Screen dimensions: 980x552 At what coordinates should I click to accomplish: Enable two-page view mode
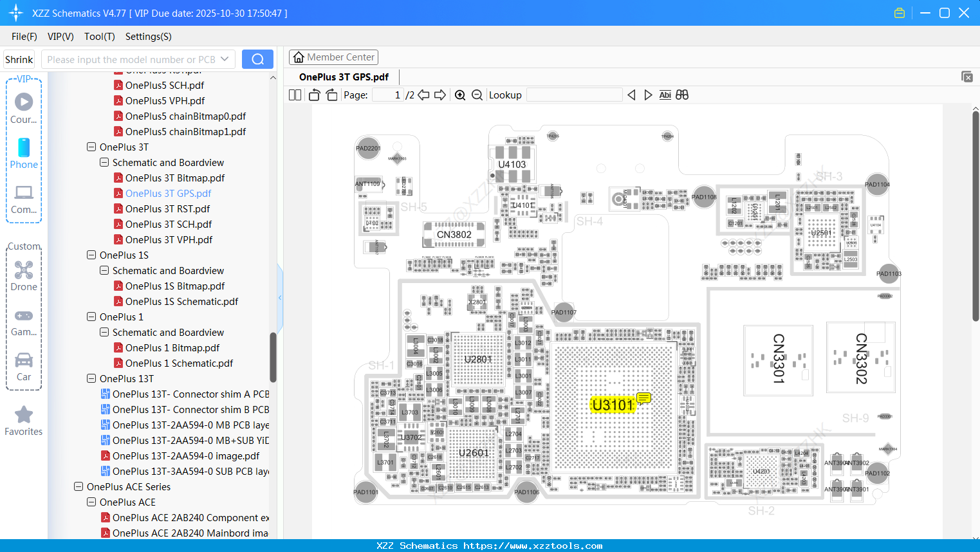coord(294,95)
